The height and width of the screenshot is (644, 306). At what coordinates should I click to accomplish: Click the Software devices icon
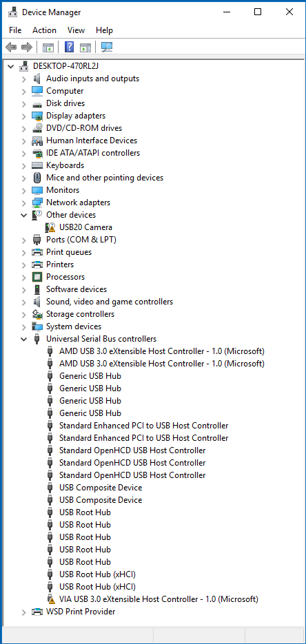(x=37, y=289)
